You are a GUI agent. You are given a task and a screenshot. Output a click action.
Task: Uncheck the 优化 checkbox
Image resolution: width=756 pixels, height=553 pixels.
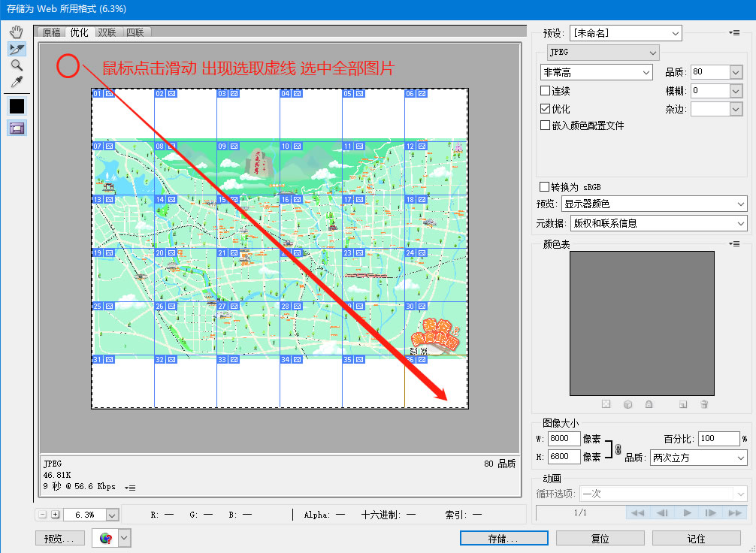click(x=546, y=108)
